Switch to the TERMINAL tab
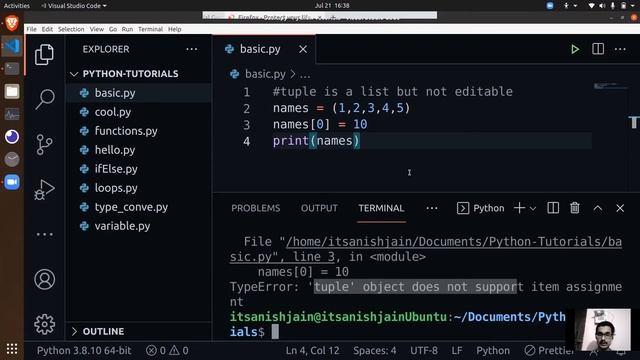This screenshot has width=640, height=360. pyautogui.click(x=381, y=208)
